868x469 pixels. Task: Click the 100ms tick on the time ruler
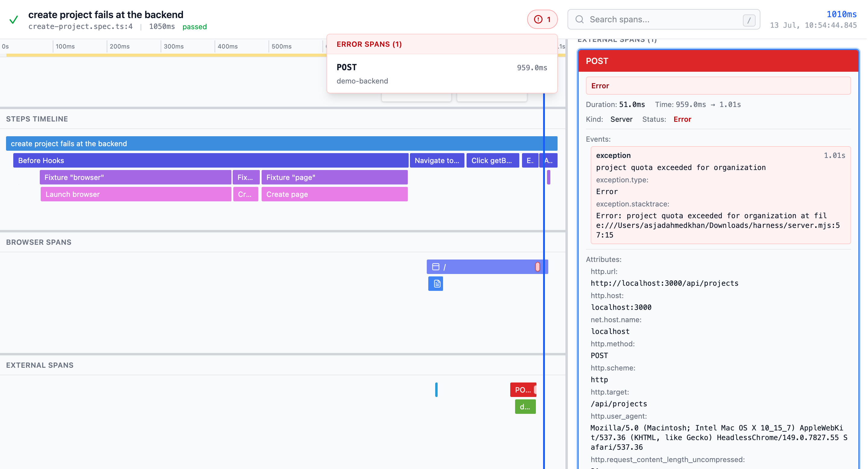pyautogui.click(x=65, y=46)
